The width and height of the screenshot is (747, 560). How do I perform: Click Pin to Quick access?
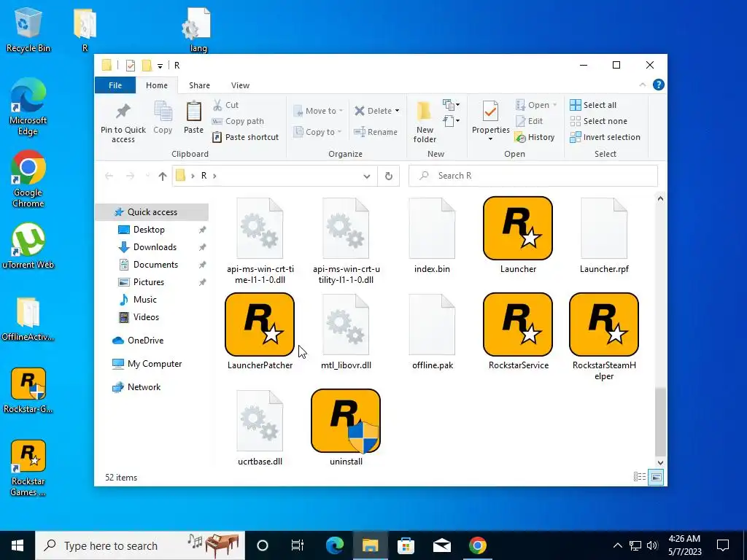tap(123, 122)
